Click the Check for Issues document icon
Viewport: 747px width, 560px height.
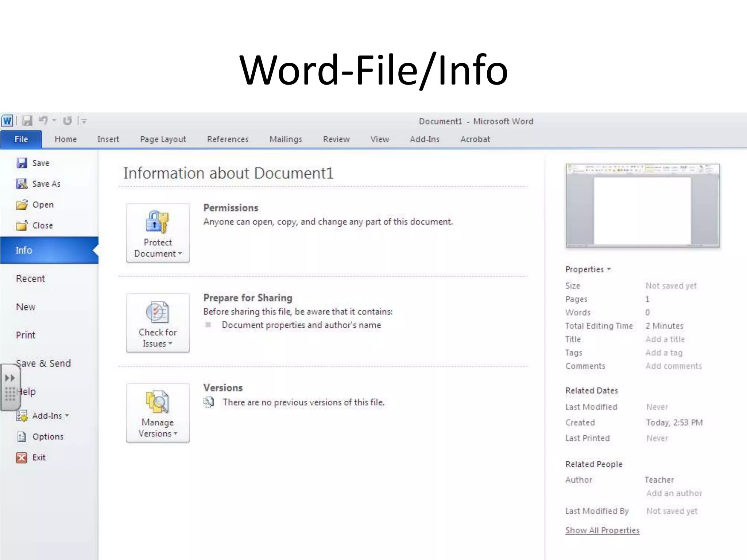(x=158, y=312)
